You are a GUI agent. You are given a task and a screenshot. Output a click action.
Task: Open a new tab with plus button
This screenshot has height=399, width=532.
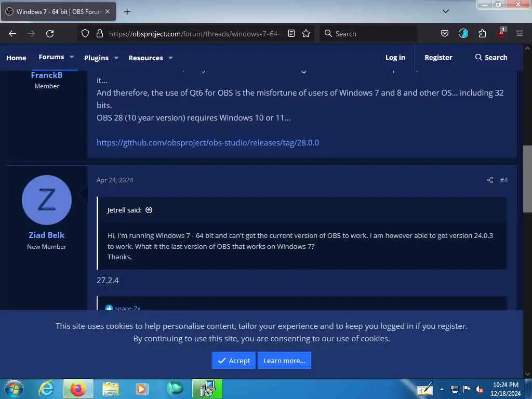pos(127,12)
